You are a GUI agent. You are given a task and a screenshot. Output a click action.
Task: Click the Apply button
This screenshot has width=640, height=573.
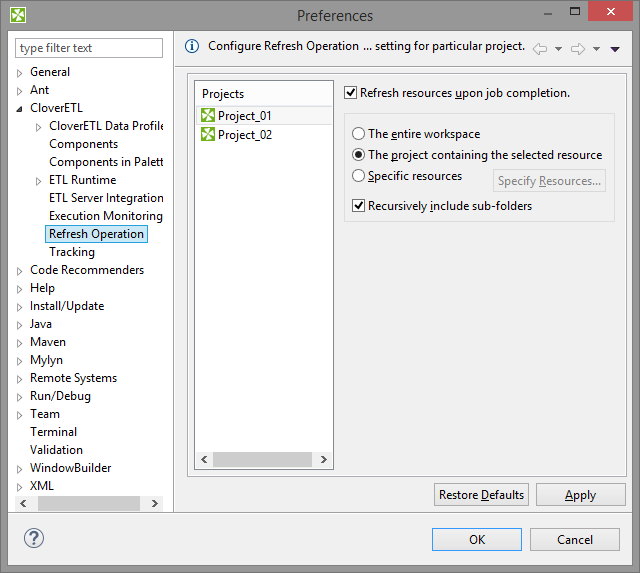[x=580, y=495]
